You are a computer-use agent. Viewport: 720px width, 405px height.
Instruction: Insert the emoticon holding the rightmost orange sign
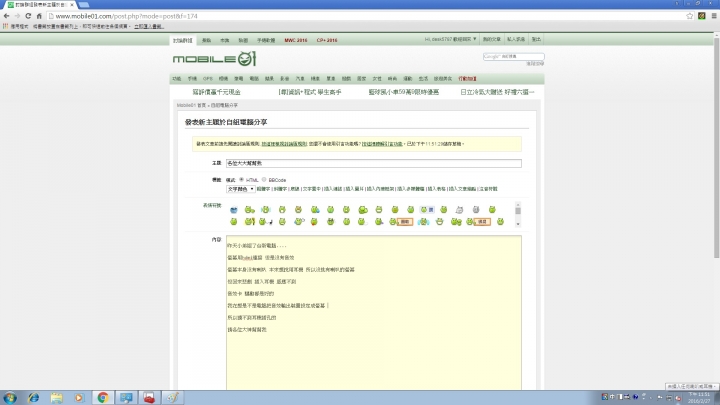point(478,222)
